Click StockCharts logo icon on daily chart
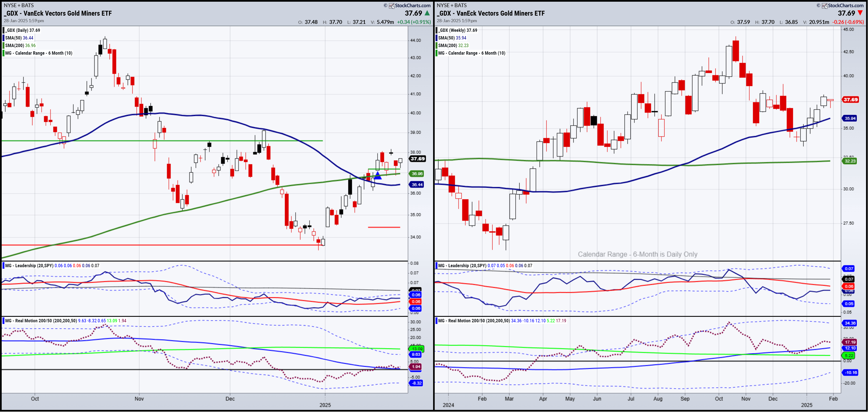 pos(392,6)
